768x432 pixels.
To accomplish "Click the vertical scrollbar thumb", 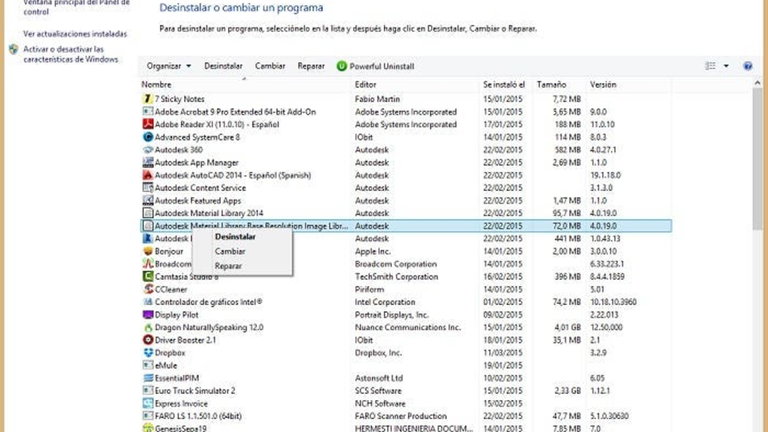I will [x=757, y=159].
